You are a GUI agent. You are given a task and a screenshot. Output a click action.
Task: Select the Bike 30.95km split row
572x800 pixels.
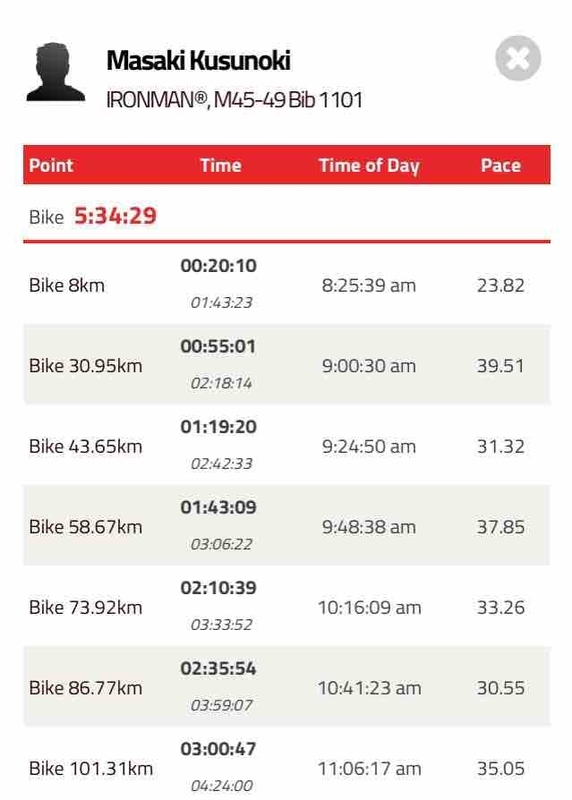tap(287, 364)
